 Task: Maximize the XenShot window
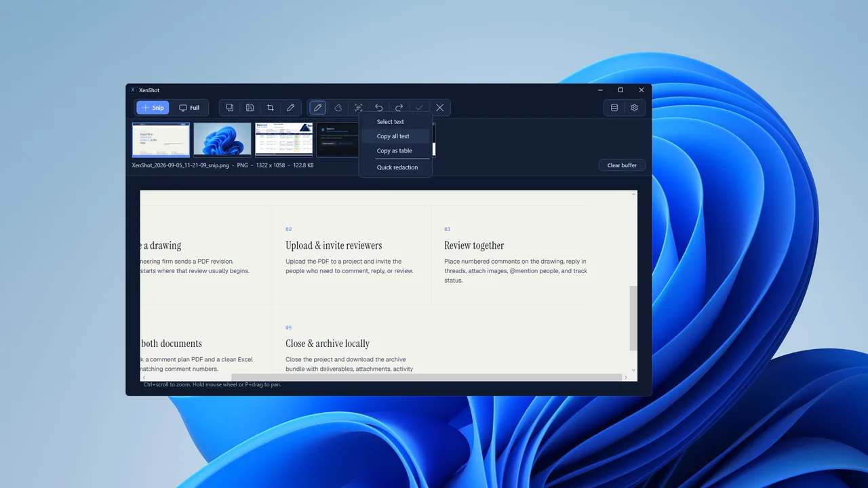pyautogui.click(x=620, y=90)
